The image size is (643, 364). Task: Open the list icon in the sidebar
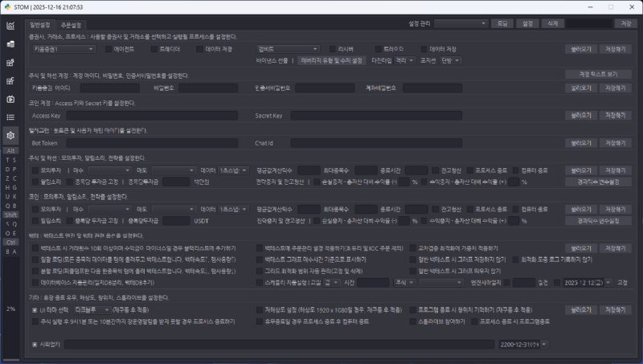(10, 117)
